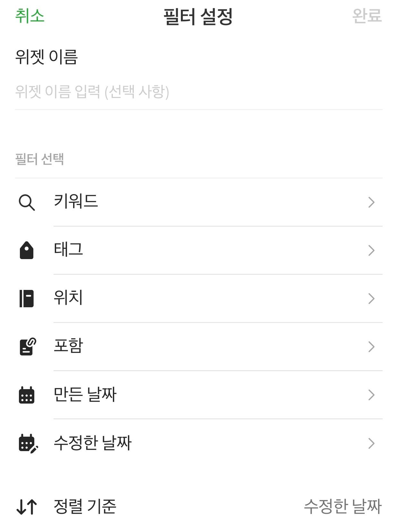The image size is (398, 532).
Task: Tap the 취소 cancel button
Action: [x=30, y=16]
